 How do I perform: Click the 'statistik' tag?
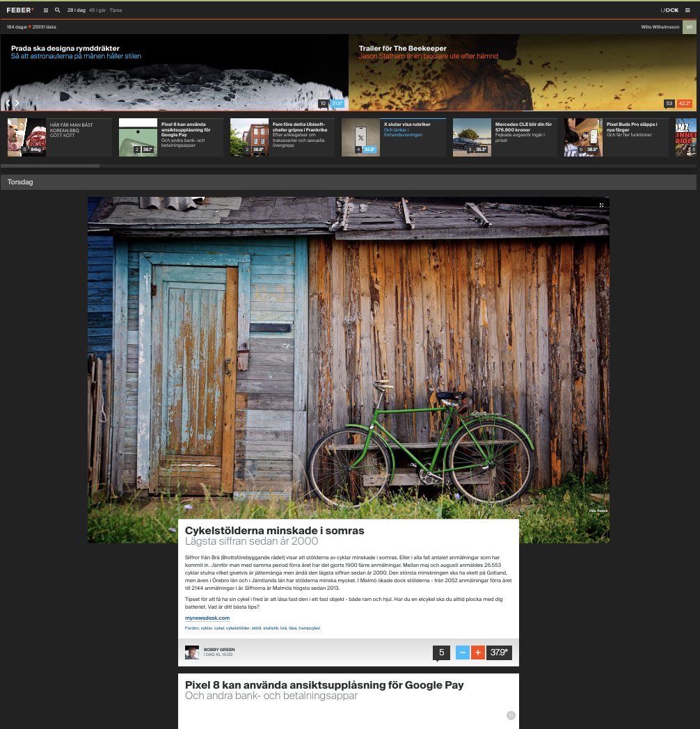[x=271, y=628]
